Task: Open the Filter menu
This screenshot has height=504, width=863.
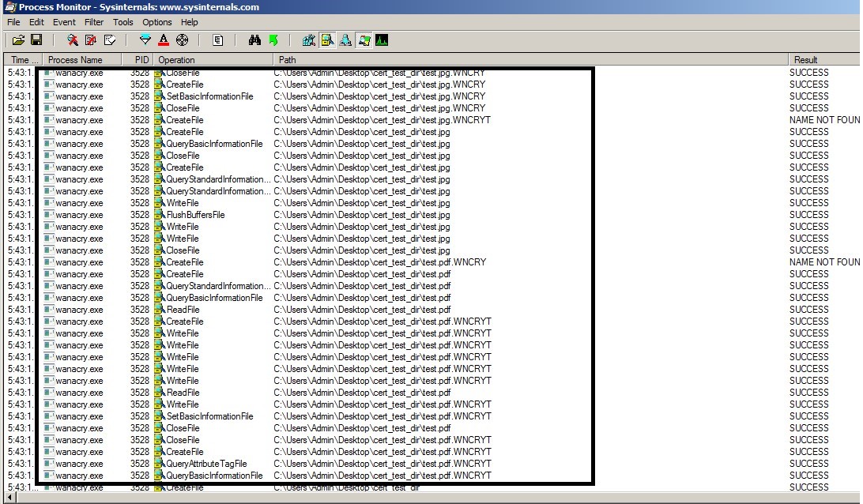Action: point(94,22)
